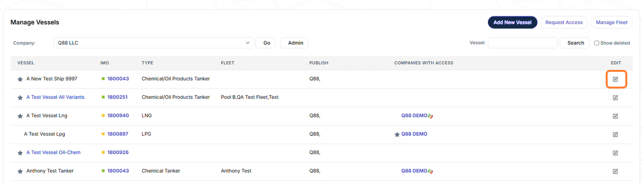Open edit for A New Test Ship 9997
644x185 pixels.
click(x=616, y=79)
